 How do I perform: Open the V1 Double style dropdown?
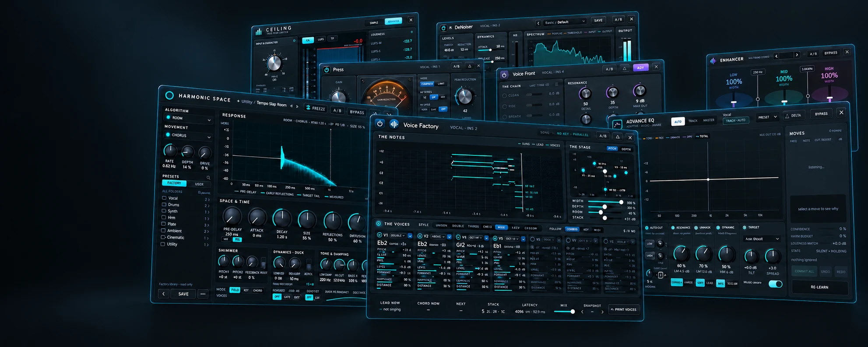pos(398,235)
